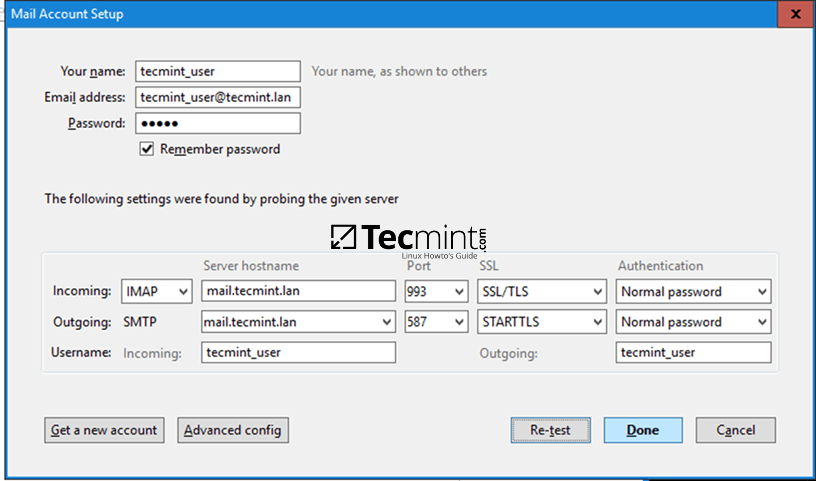Open the incoming authentication dropdown

(694, 292)
